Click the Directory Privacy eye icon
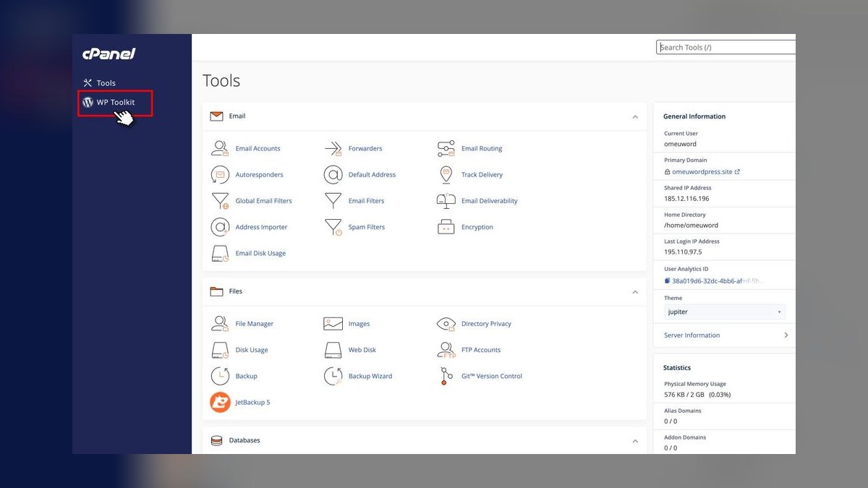The height and width of the screenshot is (488, 868). (446, 324)
